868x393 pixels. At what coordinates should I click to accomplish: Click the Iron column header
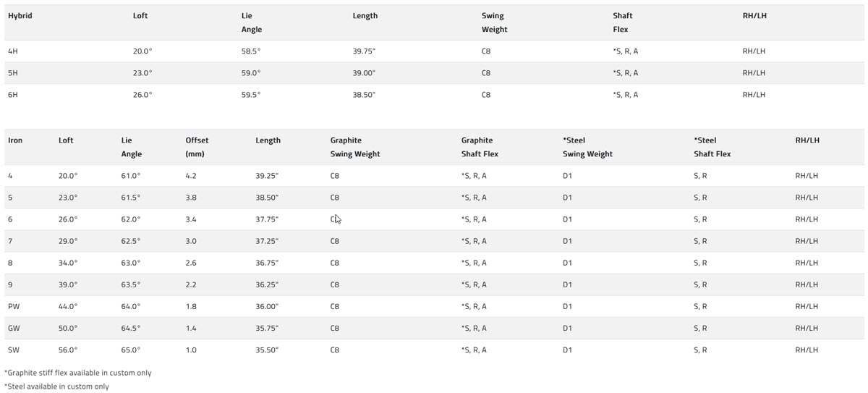[x=15, y=140]
